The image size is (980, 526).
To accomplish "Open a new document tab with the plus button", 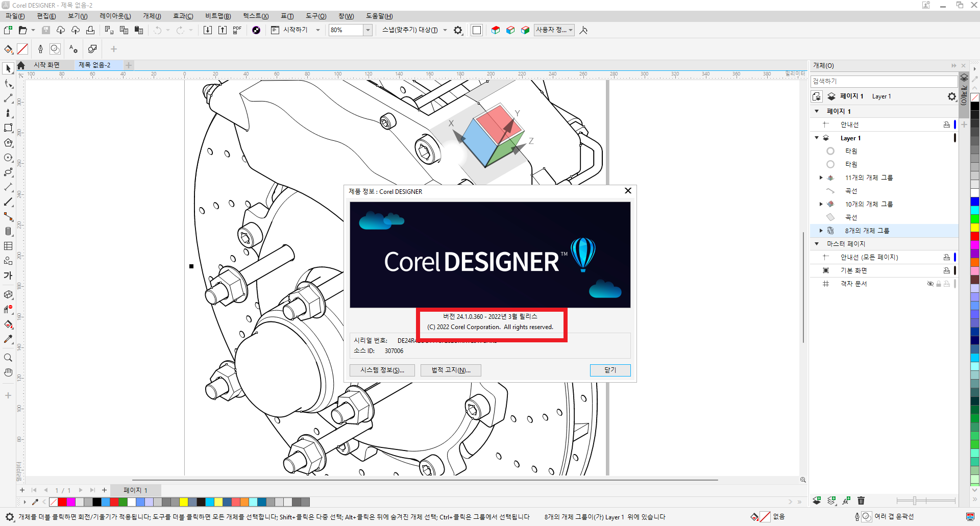I will (x=129, y=65).
